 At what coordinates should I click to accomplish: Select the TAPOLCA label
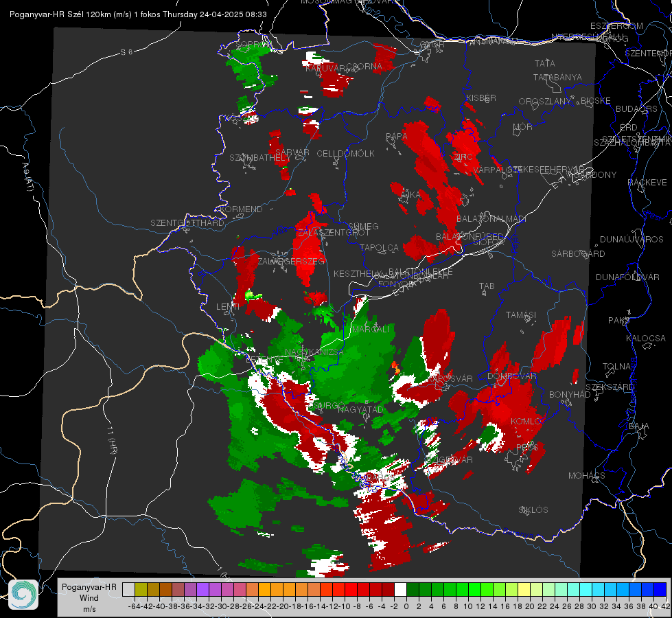click(379, 247)
